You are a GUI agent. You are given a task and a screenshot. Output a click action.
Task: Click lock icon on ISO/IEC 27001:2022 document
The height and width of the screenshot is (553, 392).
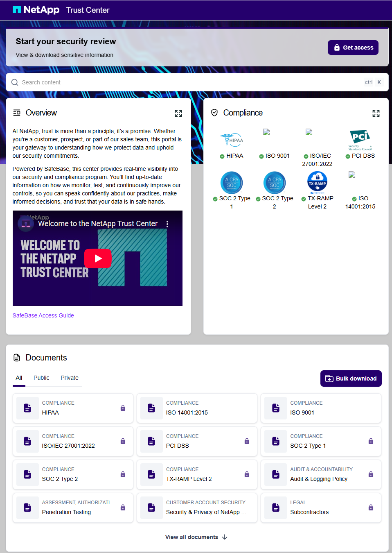(123, 441)
